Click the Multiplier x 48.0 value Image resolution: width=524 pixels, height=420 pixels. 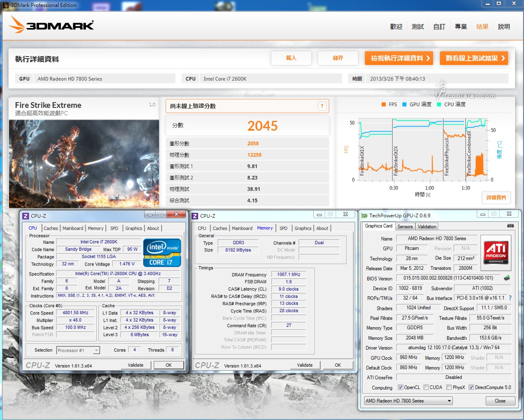point(75,320)
